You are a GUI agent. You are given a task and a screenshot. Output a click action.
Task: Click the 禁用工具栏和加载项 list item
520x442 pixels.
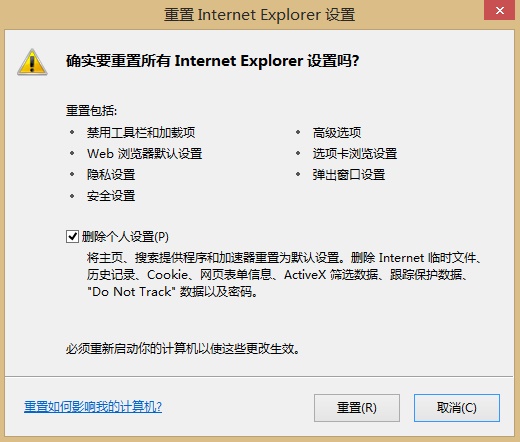pos(141,133)
